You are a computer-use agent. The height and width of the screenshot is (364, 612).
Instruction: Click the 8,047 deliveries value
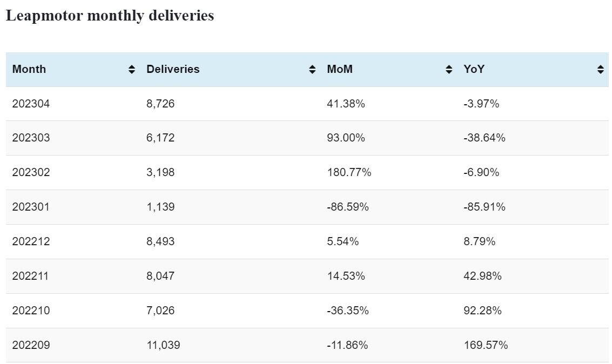(x=160, y=276)
